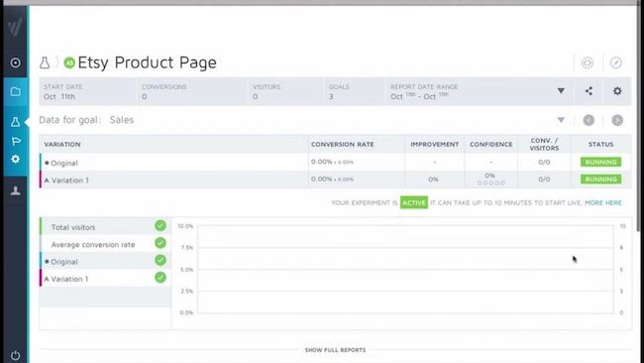Toggle the Original series checkmark in the graph legend

tap(161, 261)
